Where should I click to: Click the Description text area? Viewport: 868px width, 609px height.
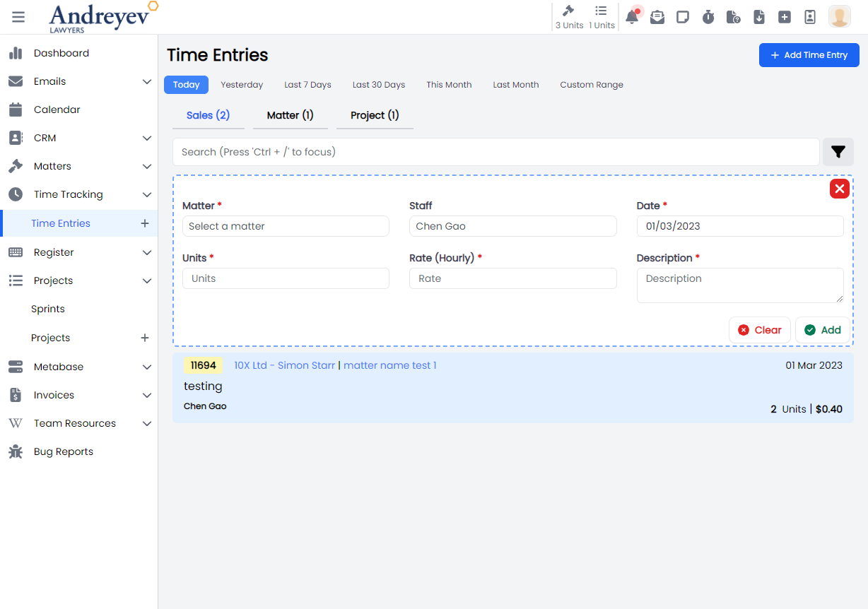click(x=739, y=285)
